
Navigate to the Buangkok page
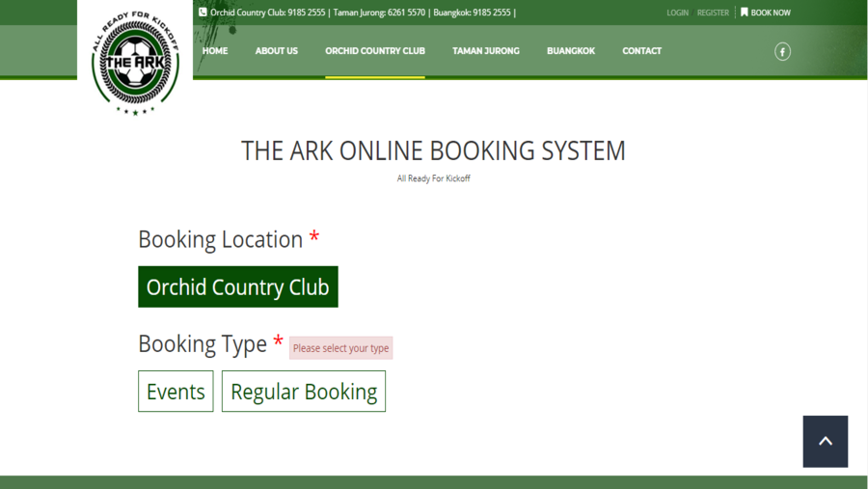(571, 51)
